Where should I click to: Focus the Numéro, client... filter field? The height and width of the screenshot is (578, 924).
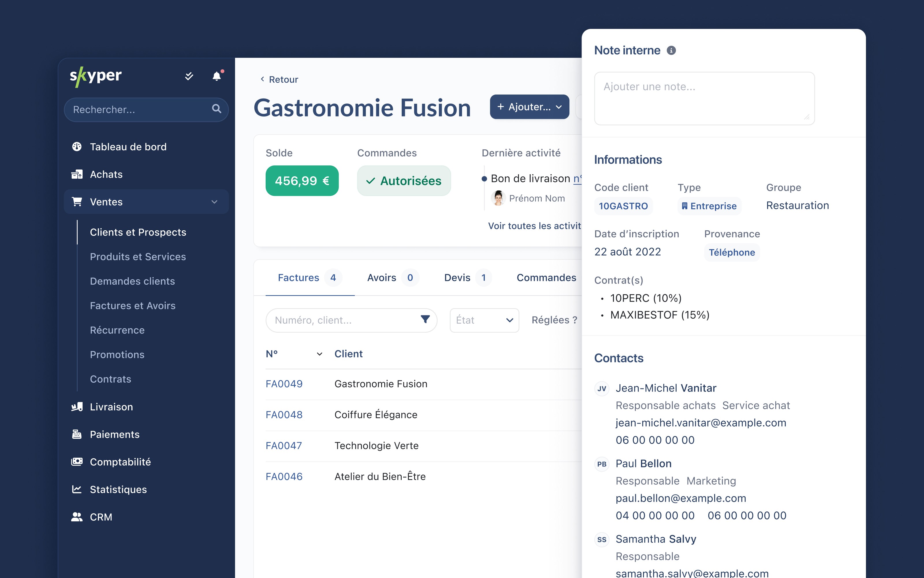pyautogui.click(x=351, y=320)
